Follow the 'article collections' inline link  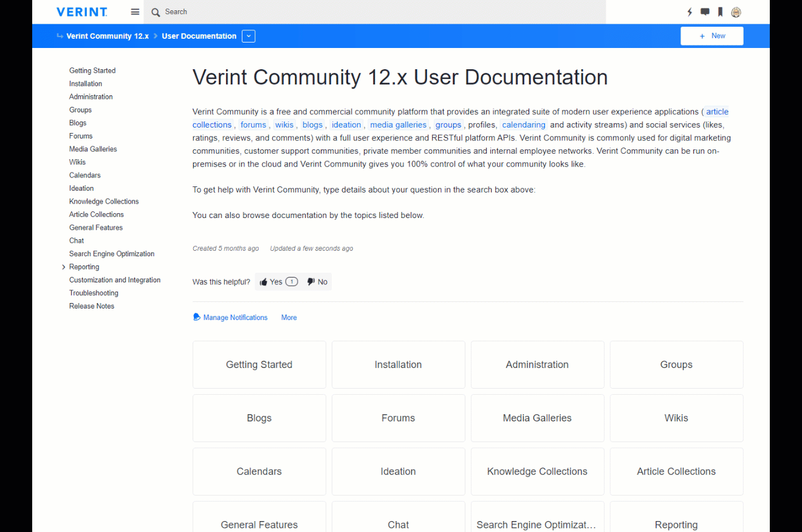click(717, 112)
